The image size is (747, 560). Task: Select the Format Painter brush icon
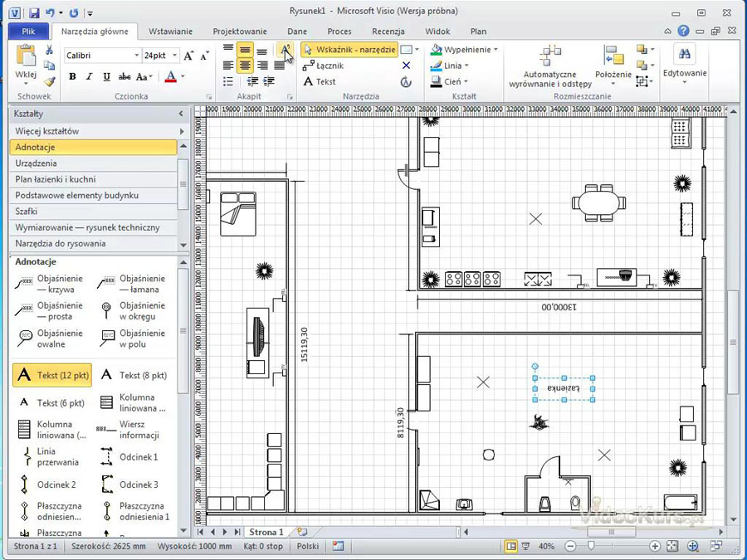(49, 81)
